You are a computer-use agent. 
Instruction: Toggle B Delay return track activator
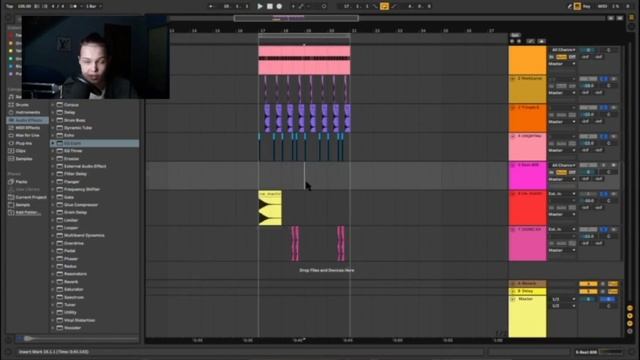(588, 291)
